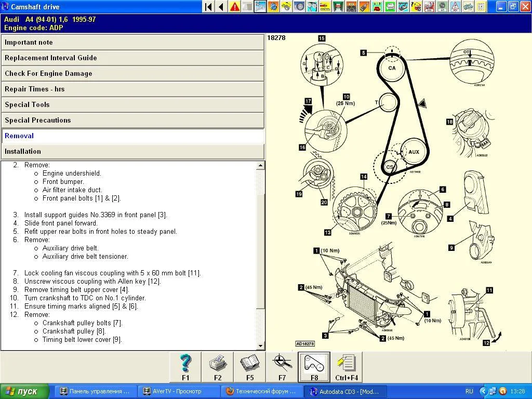
Task: Open the Check For Engine Damage section
Action: point(133,74)
